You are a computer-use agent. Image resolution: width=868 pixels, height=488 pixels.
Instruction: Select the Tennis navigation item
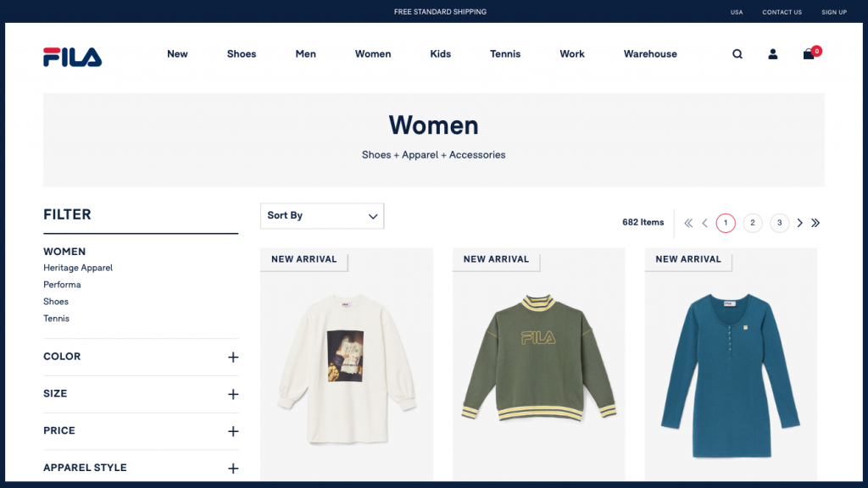[505, 54]
